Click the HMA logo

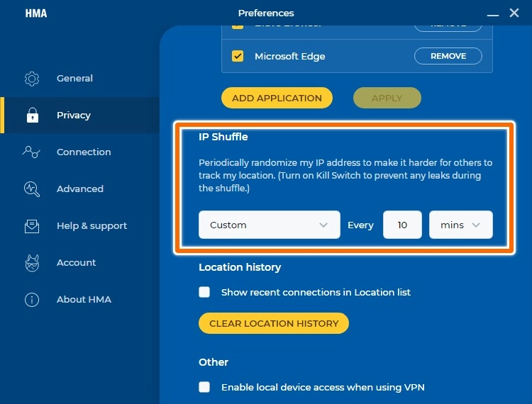coord(36,13)
